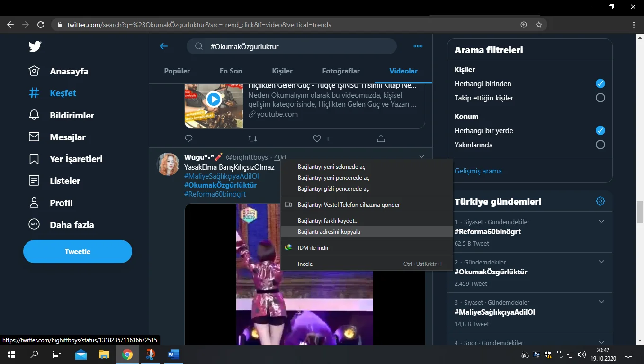Open Türkiye gündemleri settings gear
Viewport: 644px width, 364px height.
pyautogui.click(x=600, y=201)
